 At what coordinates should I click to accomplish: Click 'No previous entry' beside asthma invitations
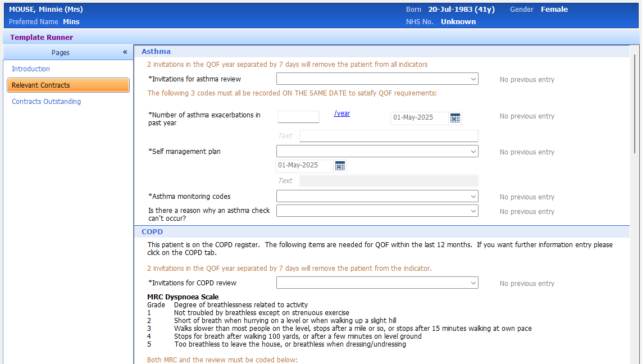pos(526,79)
